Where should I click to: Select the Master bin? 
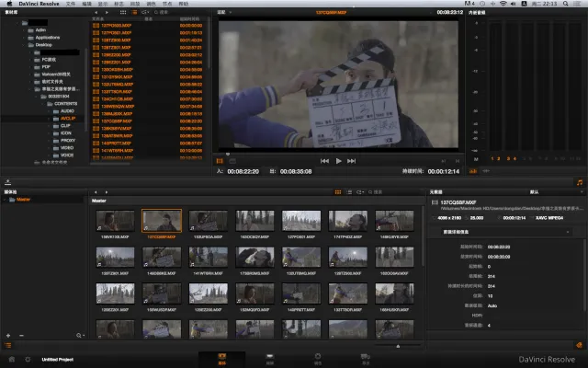tap(23, 200)
